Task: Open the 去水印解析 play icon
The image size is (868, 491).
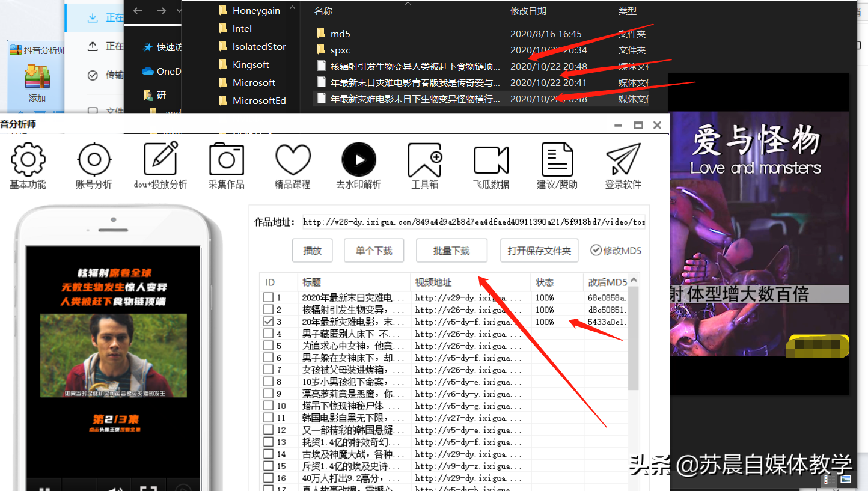Action: pos(359,159)
